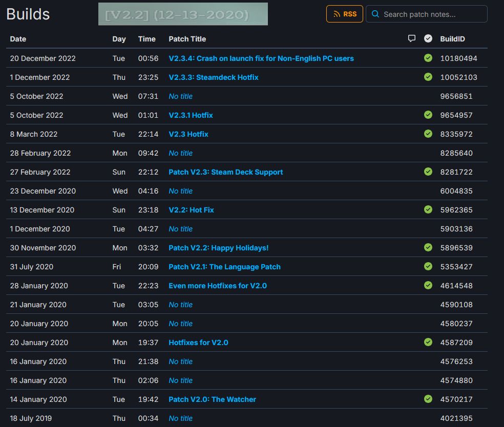This screenshot has width=504, height=427.
Task: Open V2.3 Hotfix patch notes
Action: coord(188,134)
